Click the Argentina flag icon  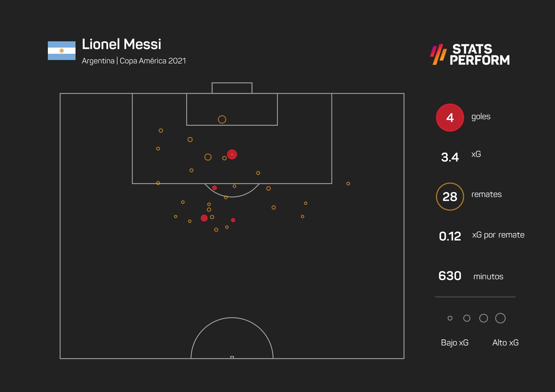coord(61,51)
